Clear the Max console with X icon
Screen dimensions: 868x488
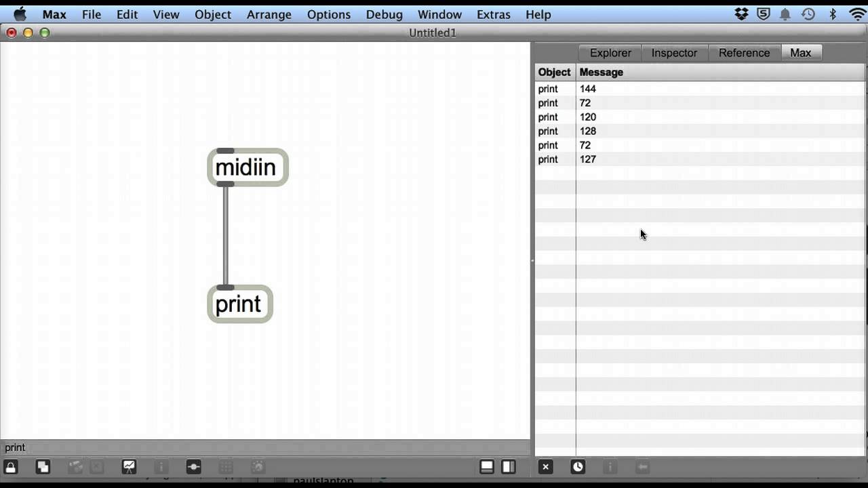[x=546, y=466]
